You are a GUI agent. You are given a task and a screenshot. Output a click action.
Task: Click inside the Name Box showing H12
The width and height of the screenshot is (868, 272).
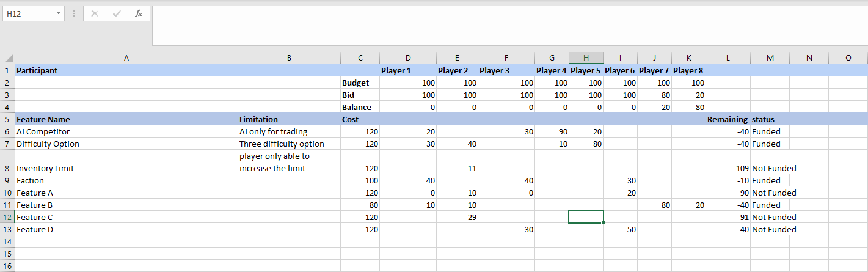pos(27,13)
